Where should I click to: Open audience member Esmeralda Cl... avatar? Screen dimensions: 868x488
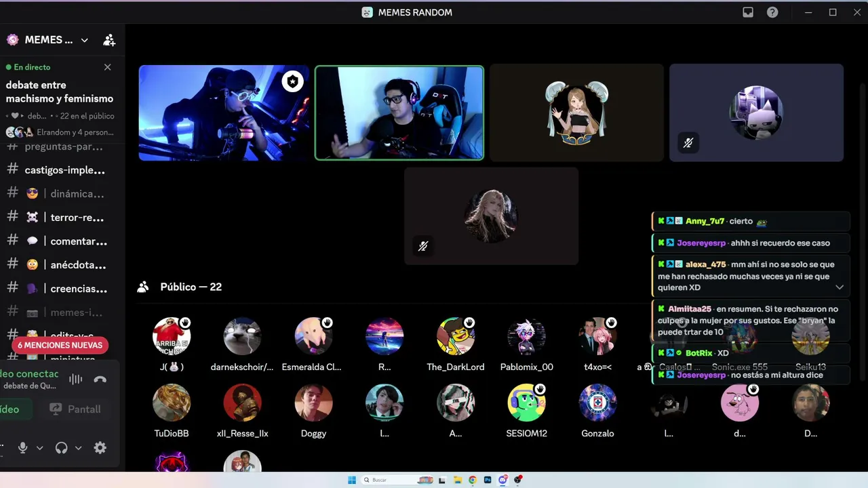pyautogui.click(x=313, y=336)
